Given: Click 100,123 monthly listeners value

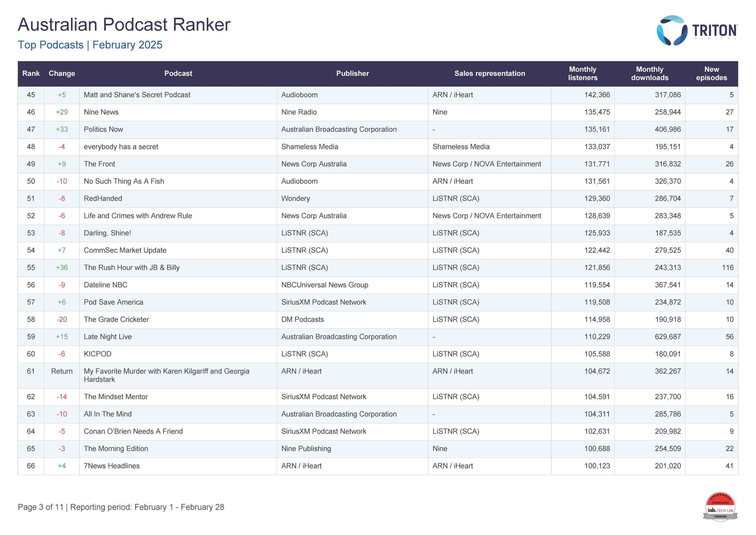Looking at the screenshot, I should pyautogui.click(x=597, y=466).
